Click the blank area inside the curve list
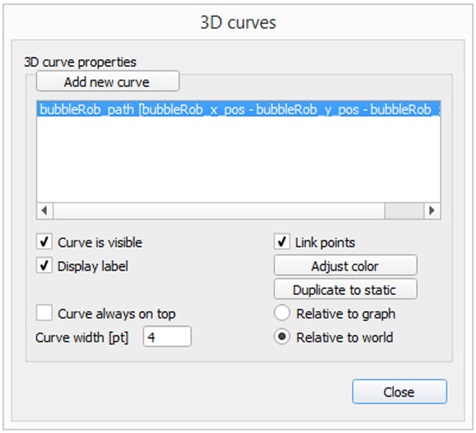476x433 pixels. (x=239, y=160)
